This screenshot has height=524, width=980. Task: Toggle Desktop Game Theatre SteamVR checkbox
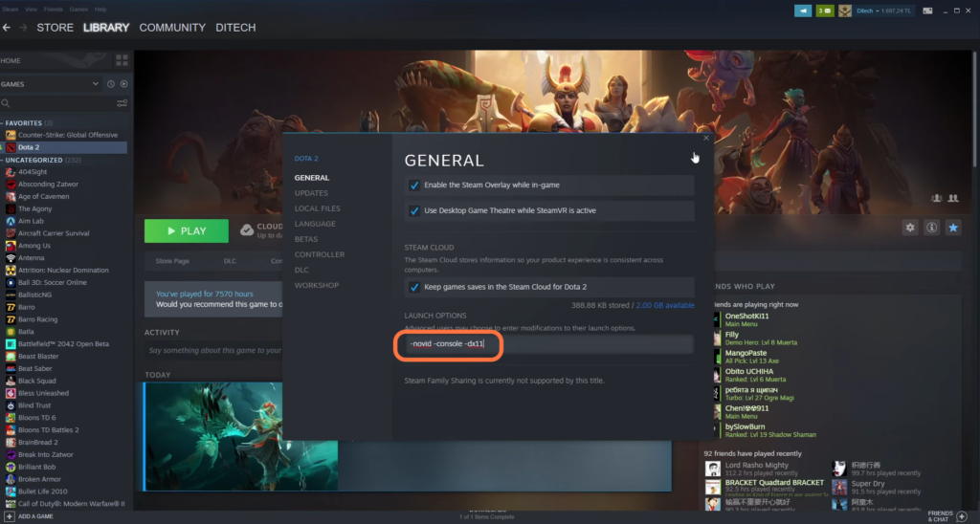click(x=413, y=211)
